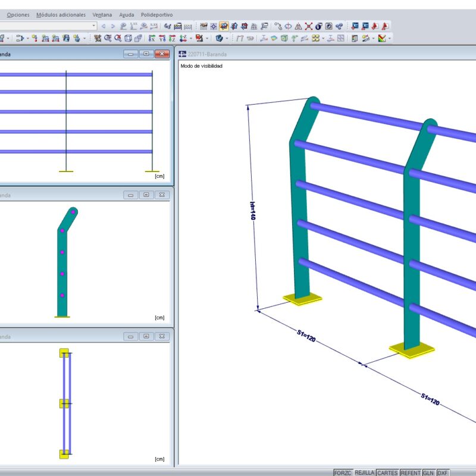This screenshot has width=476, height=476.
Task: Click the cancel zoom magnifier with red X
Action: click(x=118, y=38)
